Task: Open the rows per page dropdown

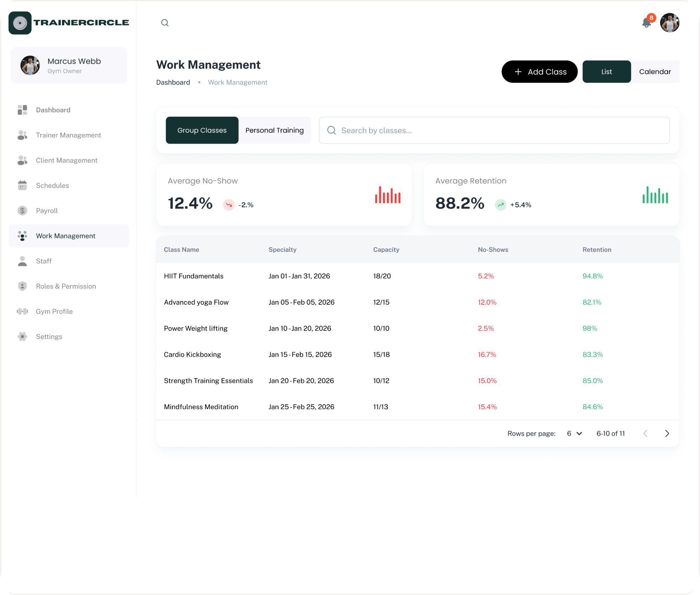Action: (x=574, y=433)
